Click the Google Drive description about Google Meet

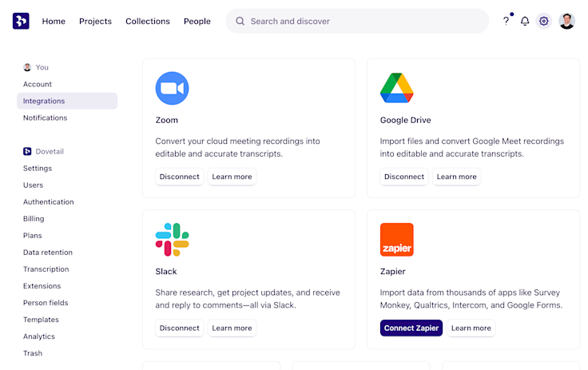click(x=472, y=148)
